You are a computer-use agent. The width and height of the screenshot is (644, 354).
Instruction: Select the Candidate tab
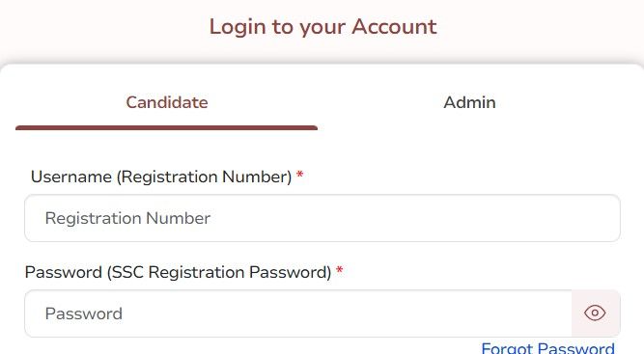(x=167, y=102)
